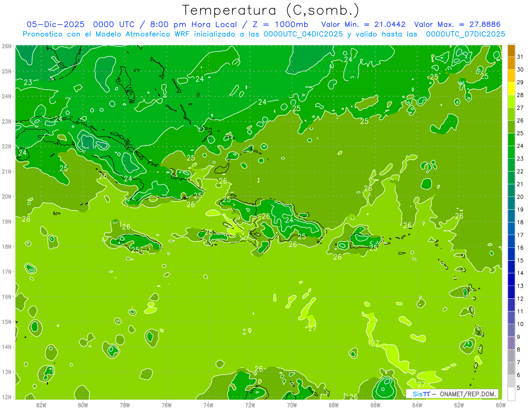Click the 62W longitude axis label
The width and height of the screenshot is (532, 411).
coord(459,405)
